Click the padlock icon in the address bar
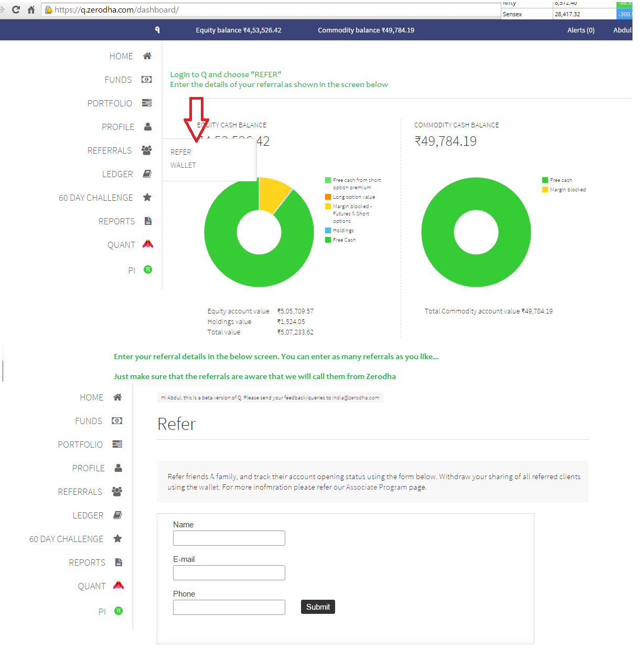The height and width of the screenshot is (660, 644). click(x=48, y=9)
